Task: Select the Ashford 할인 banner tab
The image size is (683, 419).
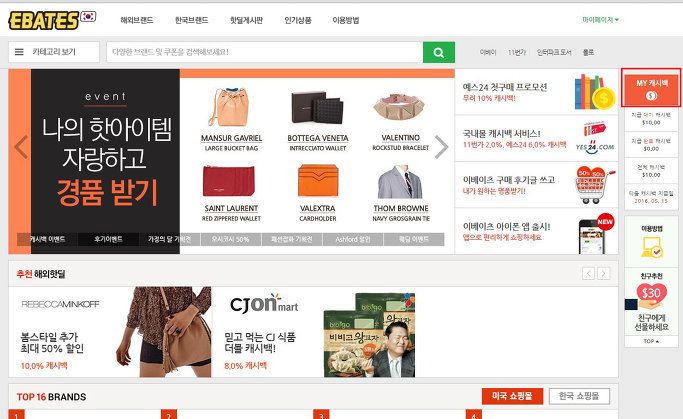Action: point(353,239)
